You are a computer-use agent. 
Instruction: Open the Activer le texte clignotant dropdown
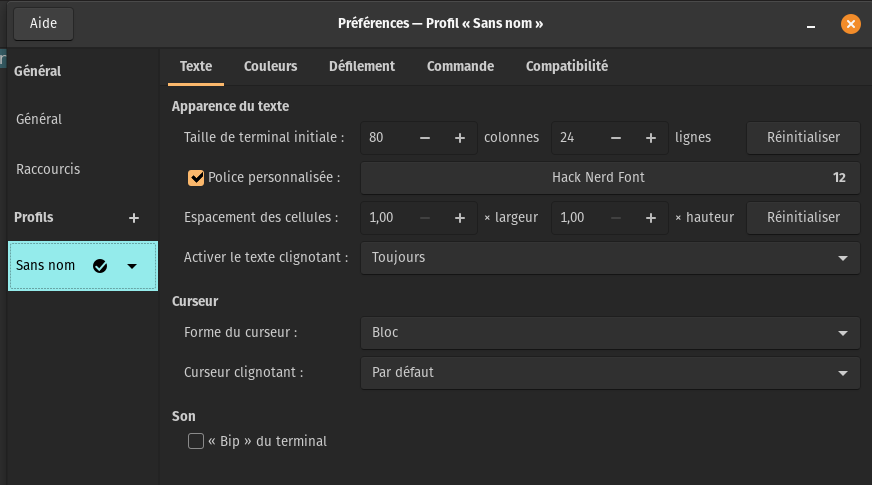(610, 258)
